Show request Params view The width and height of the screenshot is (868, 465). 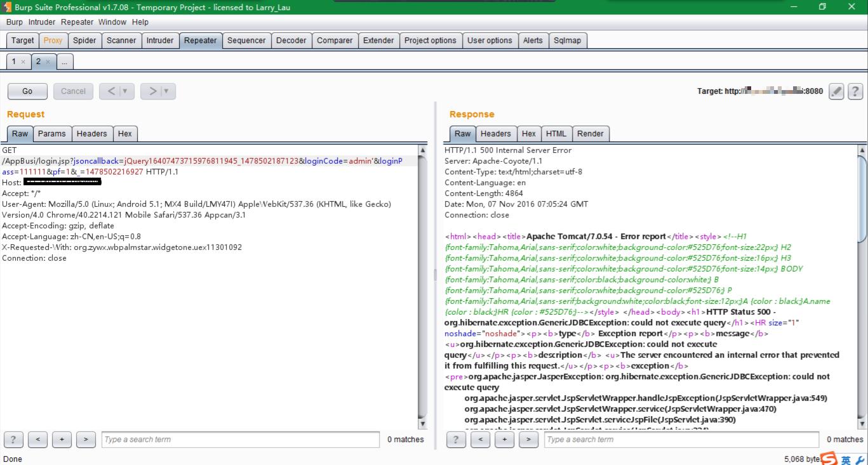(51, 134)
